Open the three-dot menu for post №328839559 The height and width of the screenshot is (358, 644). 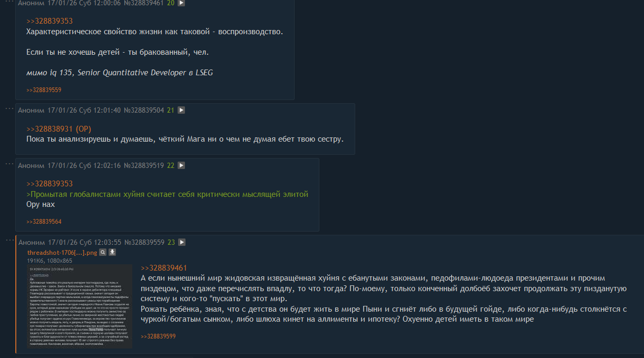[x=9, y=241]
